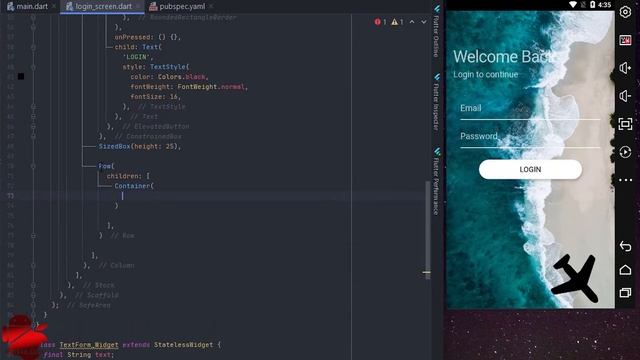Toggle emulator fullscreen icon
640x360 pixels.
click(625, 124)
